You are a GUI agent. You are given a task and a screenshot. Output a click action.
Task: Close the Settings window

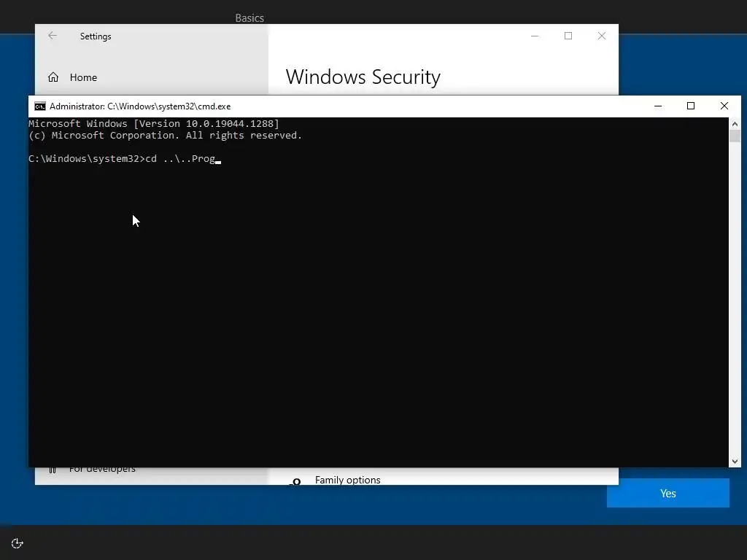602,36
